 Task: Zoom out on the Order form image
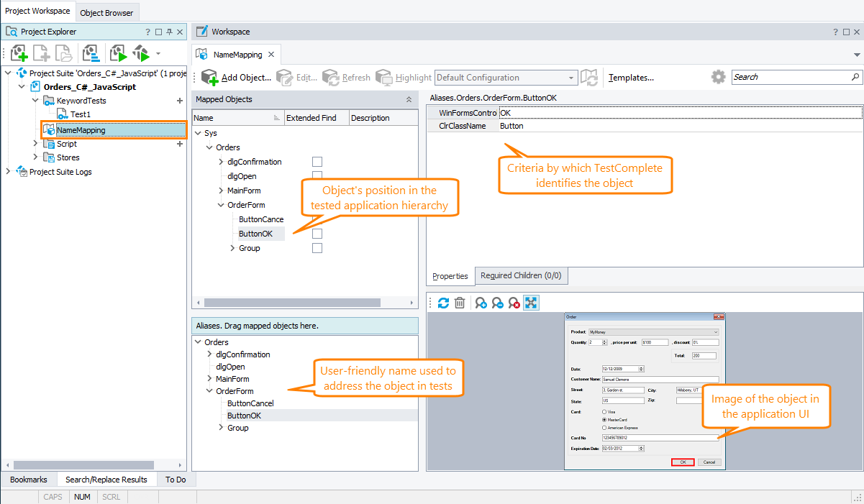point(496,303)
